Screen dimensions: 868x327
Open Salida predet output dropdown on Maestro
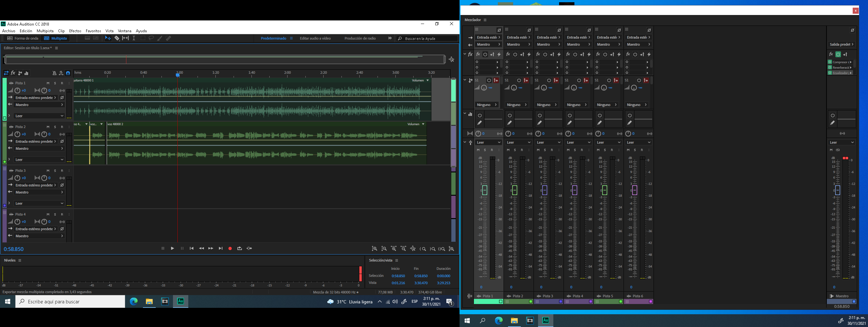[842, 44]
